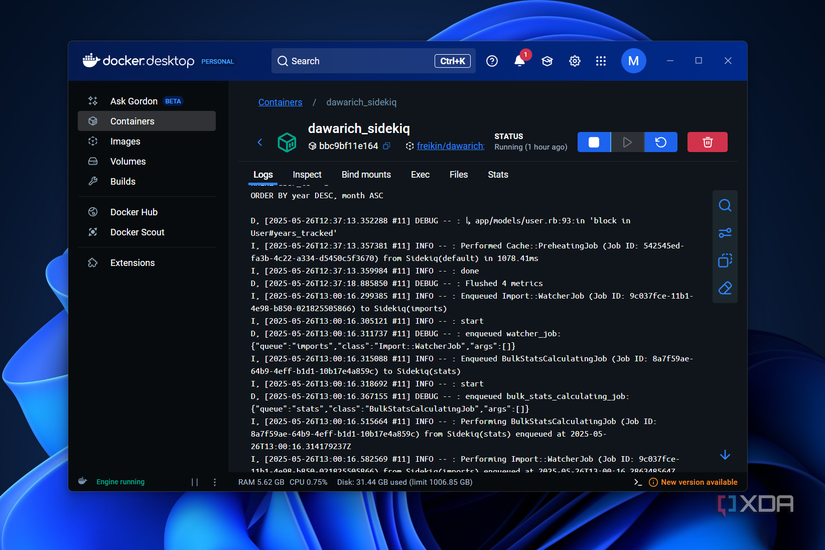The image size is (825, 550).
Task: Pause the Docker engine in status bar
Action: (195, 482)
